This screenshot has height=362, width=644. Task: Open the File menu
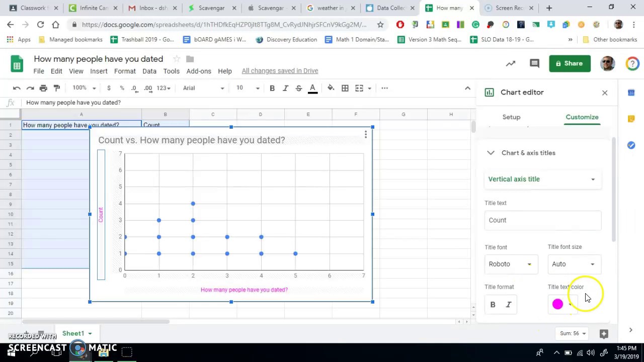coord(39,71)
